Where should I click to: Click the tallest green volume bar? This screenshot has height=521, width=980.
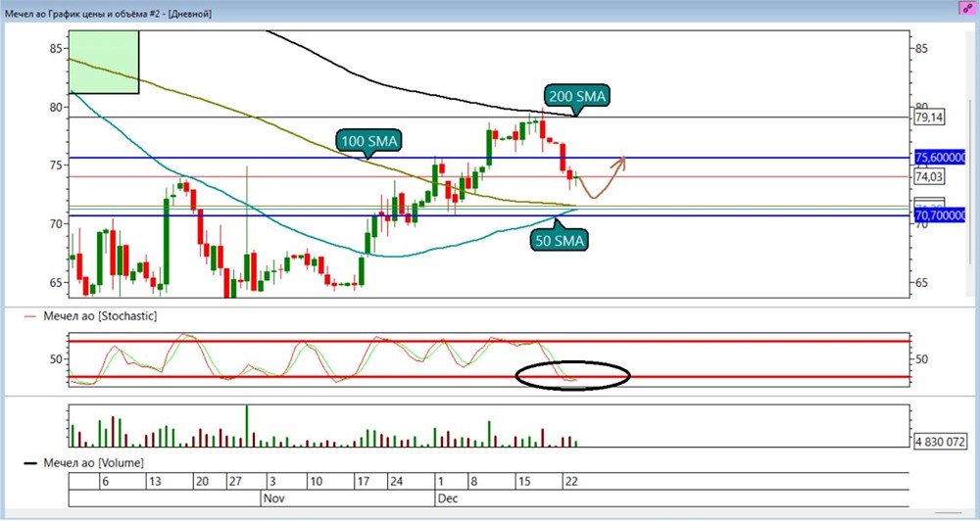[x=246, y=426]
